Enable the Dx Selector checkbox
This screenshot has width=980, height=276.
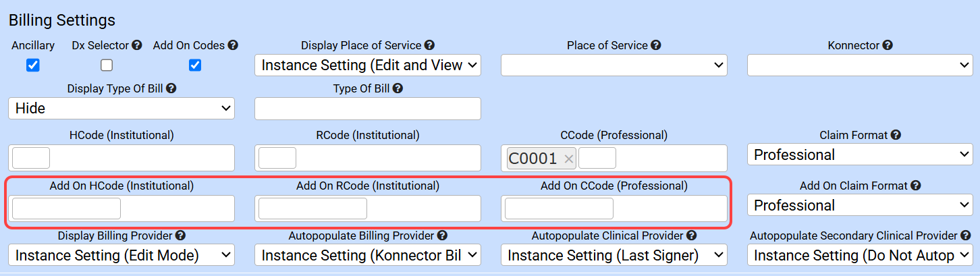click(x=107, y=65)
